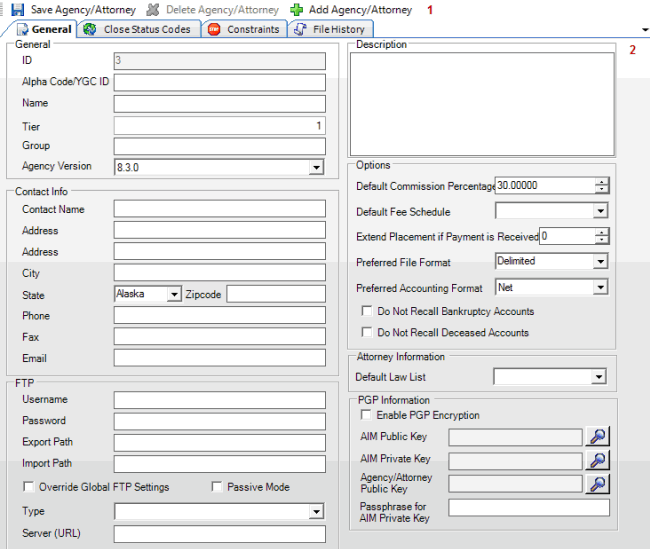This screenshot has height=549, width=650.
Task: Browse for AIM Public Key file
Action: pyautogui.click(x=597, y=437)
